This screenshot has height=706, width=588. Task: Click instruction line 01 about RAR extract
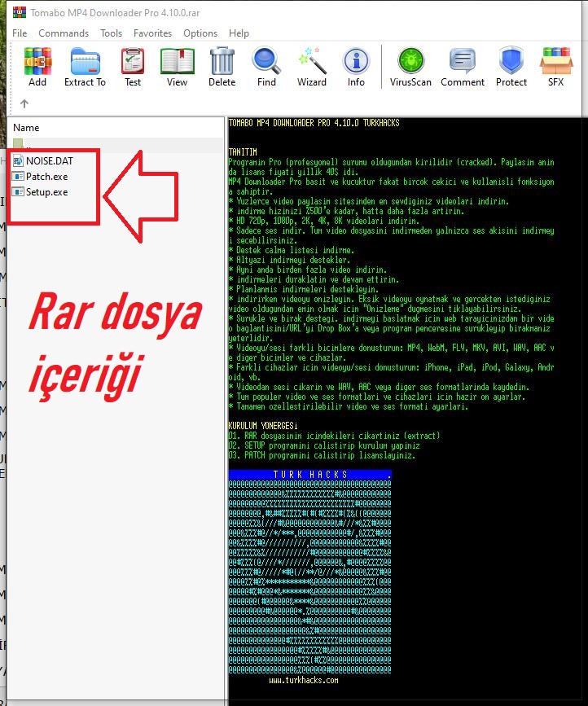coord(334,436)
